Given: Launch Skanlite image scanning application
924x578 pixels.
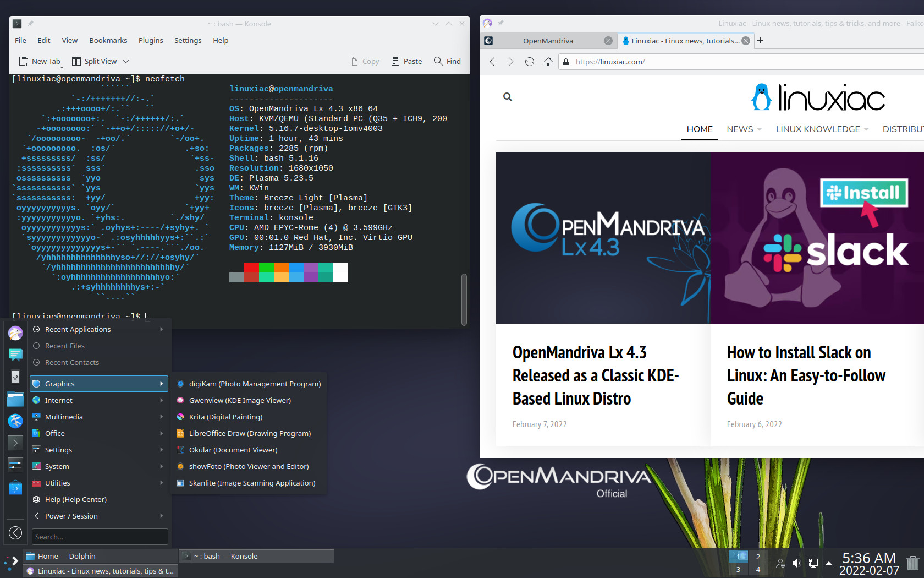Looking at the screenshot, I should point(249,483).
